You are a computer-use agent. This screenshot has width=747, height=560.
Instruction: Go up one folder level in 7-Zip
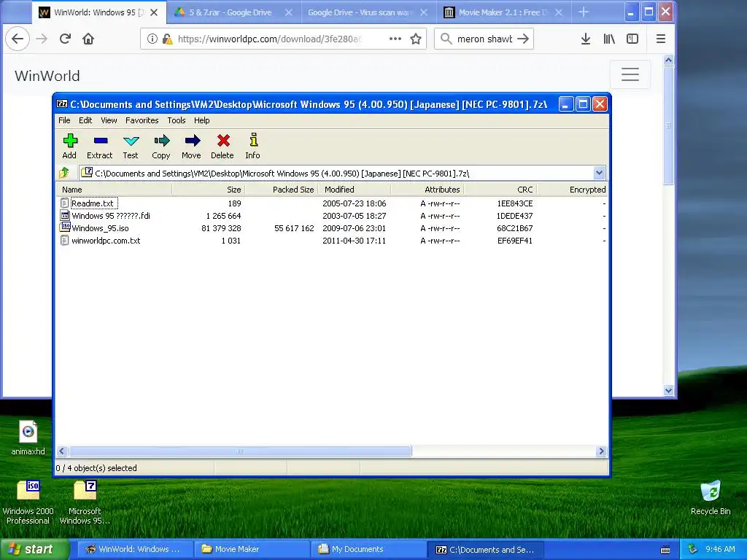point(64,173)
